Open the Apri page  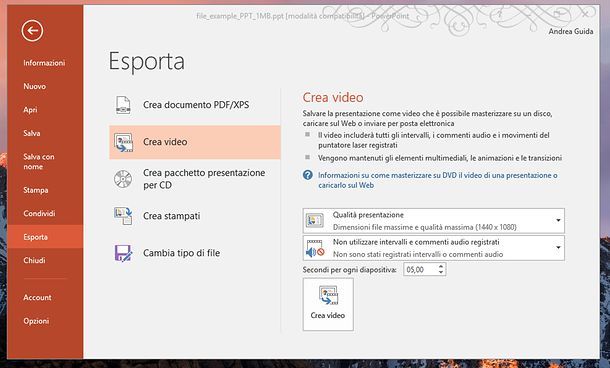[x=30, y=110]
